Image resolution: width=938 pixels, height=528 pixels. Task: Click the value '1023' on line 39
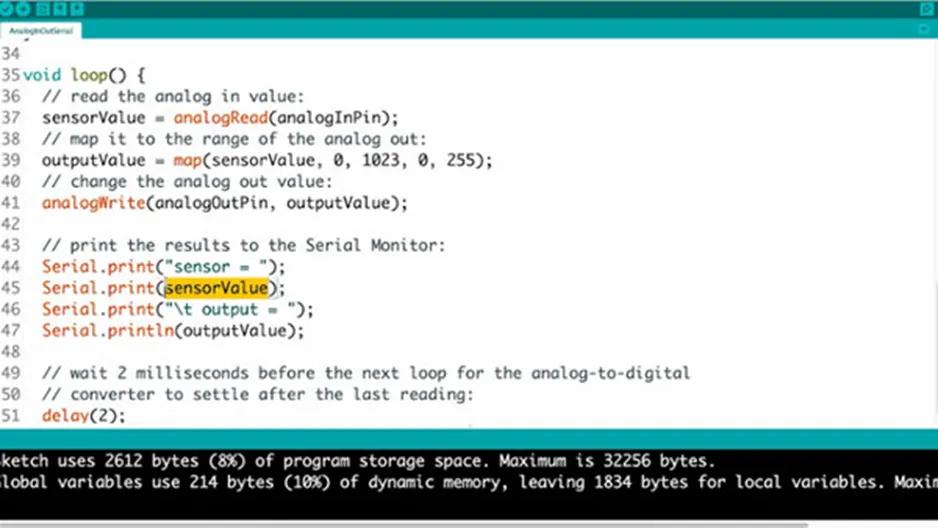(x=381, y=160)
